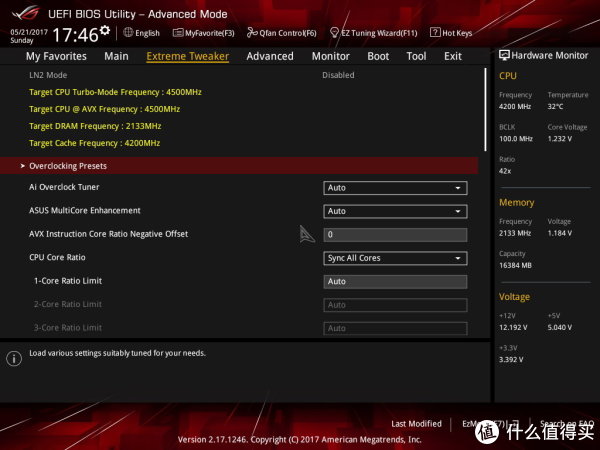Click the 17:46 clock display
Image resolution: width=600 pixels, height=450 pixels.
(75, 35)
